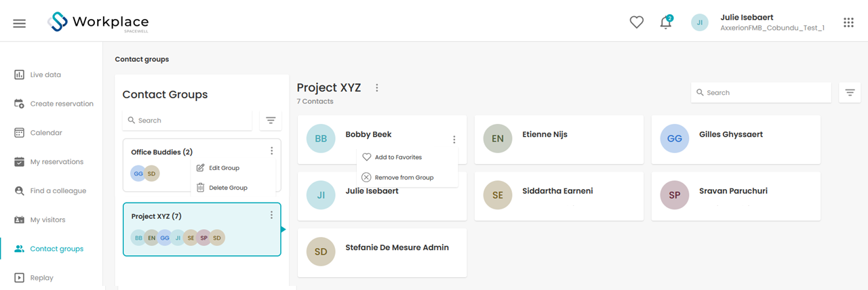Click filter icon in Contact Groups panel
The height and width of the screenshot is (290, 868).
271,120
